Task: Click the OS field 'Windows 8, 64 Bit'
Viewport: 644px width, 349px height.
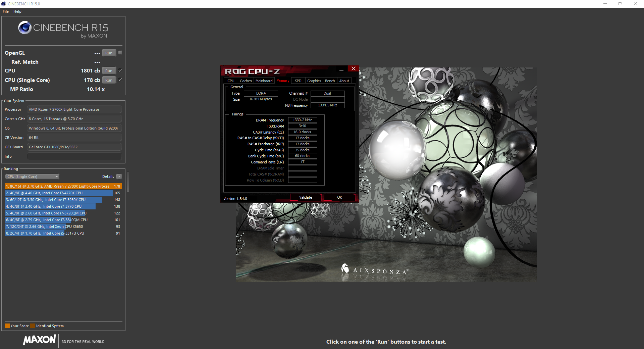Action: tap(74, 128)
